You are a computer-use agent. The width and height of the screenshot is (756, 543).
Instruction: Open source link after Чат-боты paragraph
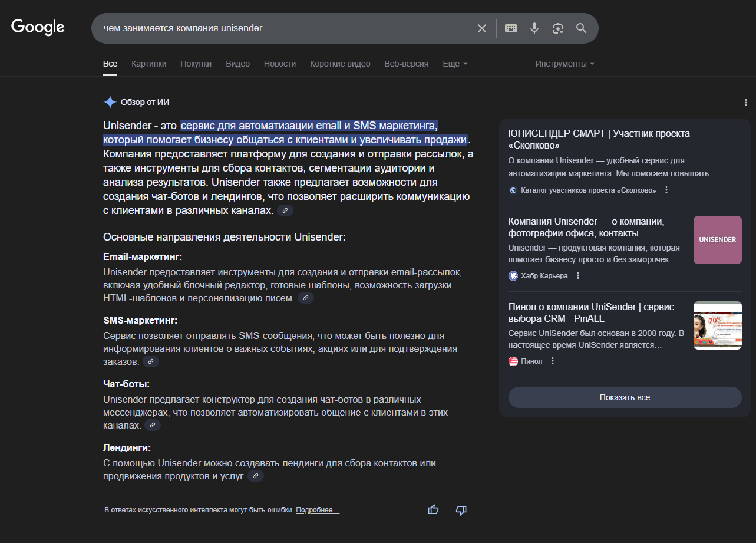point(153,425)
